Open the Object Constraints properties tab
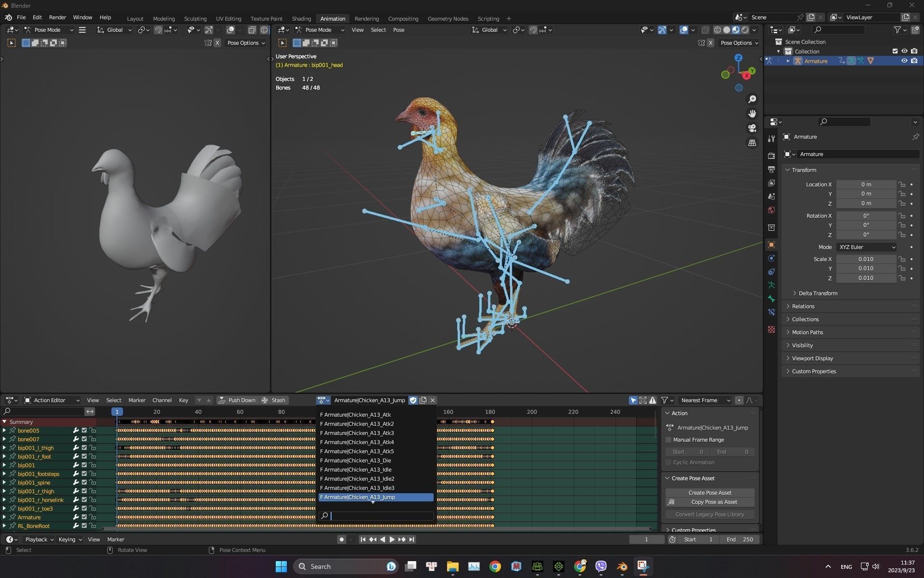 771,272
